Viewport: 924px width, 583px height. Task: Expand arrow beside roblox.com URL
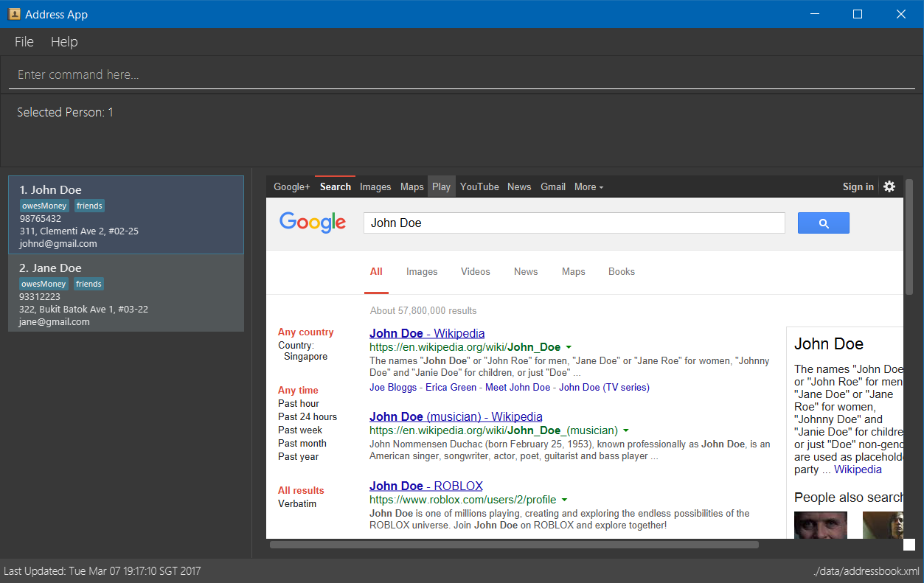pos(564,500)
